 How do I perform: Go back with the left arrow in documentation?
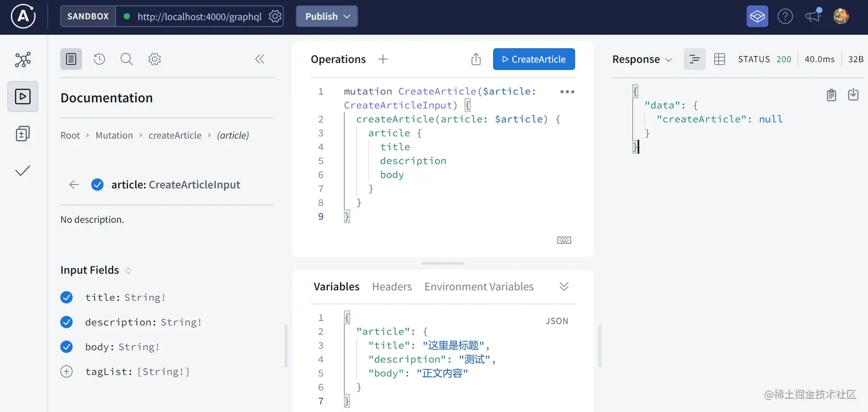(x=74, y=185)
